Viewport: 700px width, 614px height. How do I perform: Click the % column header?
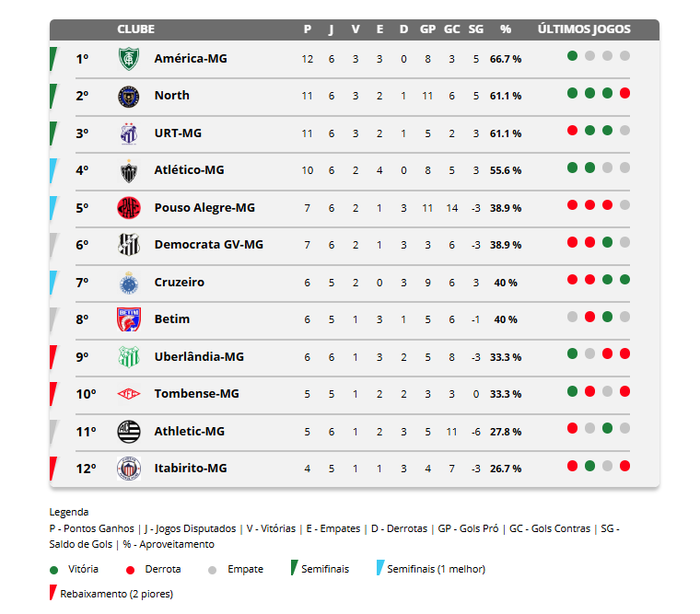(x=506, y=29)
